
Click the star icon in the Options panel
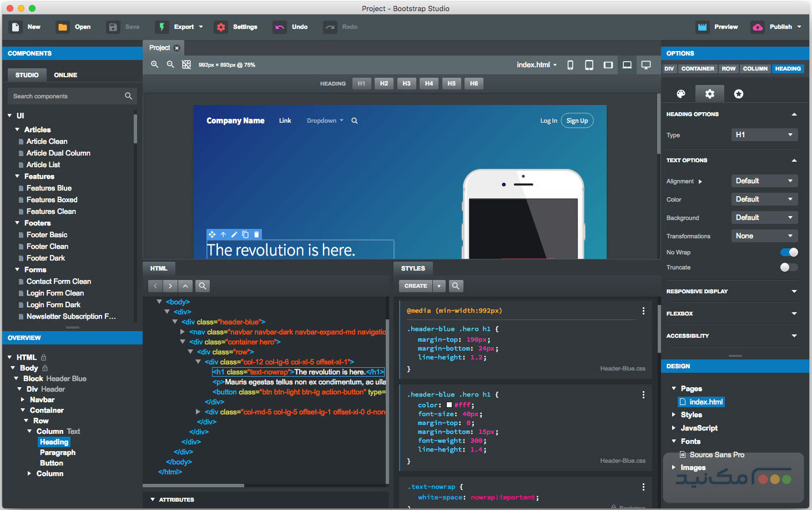point(738,93)
